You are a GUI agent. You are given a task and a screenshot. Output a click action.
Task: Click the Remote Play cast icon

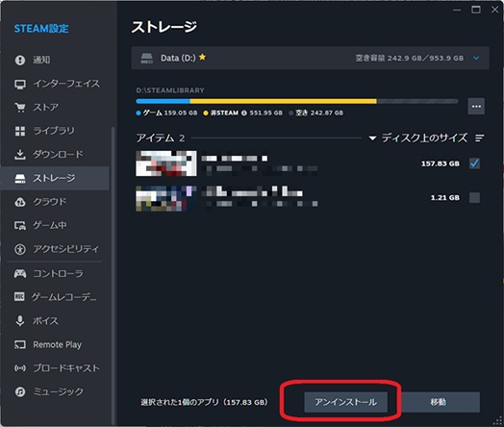[x=20, y=344]
